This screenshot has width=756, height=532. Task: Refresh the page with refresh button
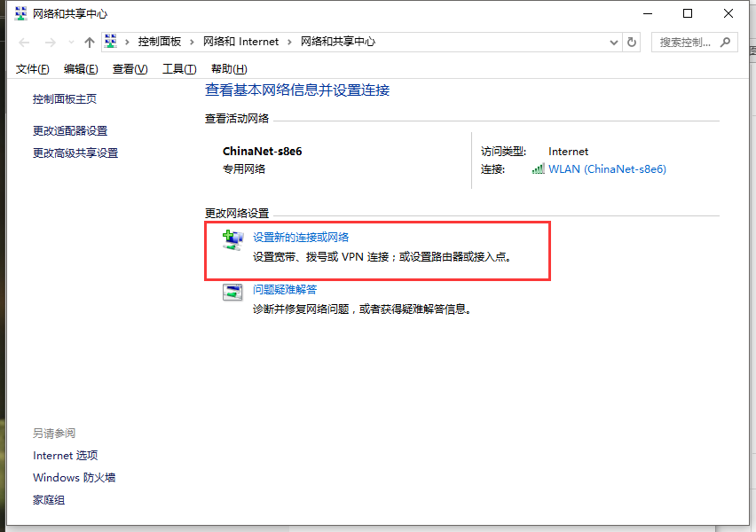coord(632,43)
